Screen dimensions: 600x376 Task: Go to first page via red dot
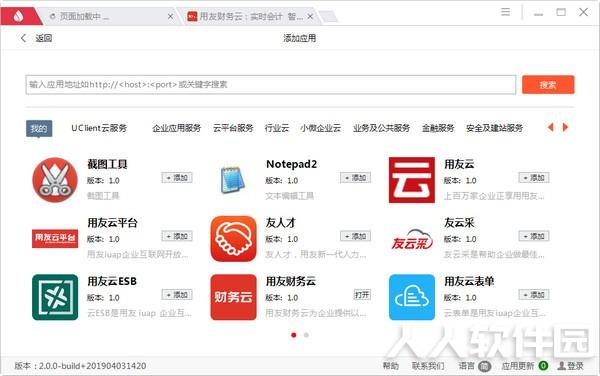tap(293, 335)
